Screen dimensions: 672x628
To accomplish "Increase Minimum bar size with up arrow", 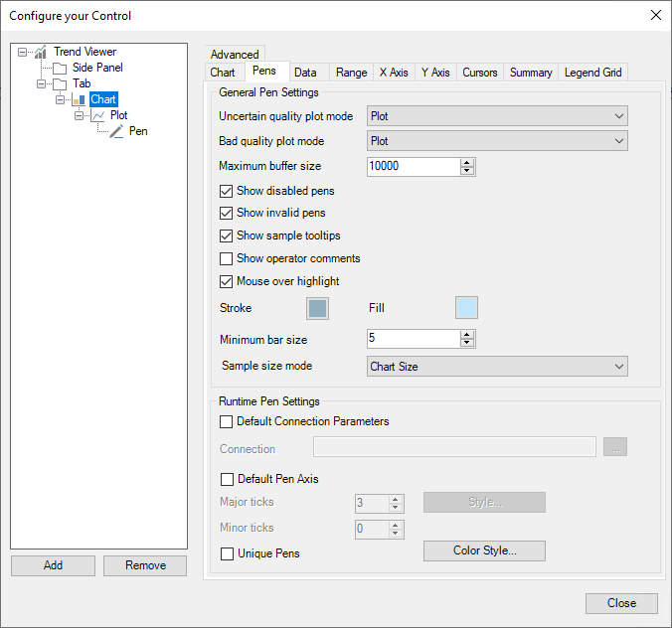I will [x=467, y=335].
